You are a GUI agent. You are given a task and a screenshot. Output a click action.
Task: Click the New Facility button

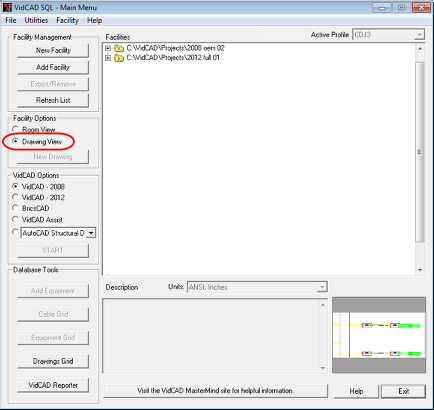coord(53,50)
